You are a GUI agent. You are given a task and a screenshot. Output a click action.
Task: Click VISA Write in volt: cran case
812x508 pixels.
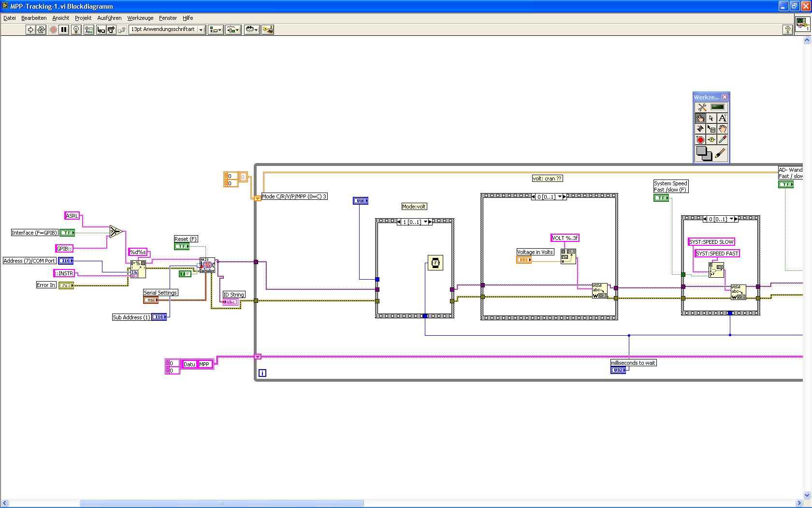[x=600, y=291]
